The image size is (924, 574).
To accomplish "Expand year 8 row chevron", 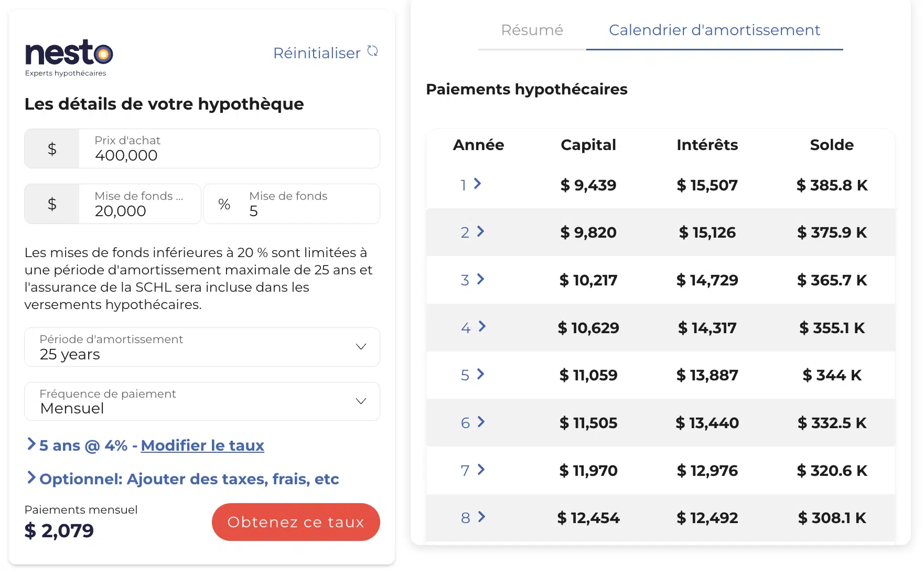I will 481,517.
